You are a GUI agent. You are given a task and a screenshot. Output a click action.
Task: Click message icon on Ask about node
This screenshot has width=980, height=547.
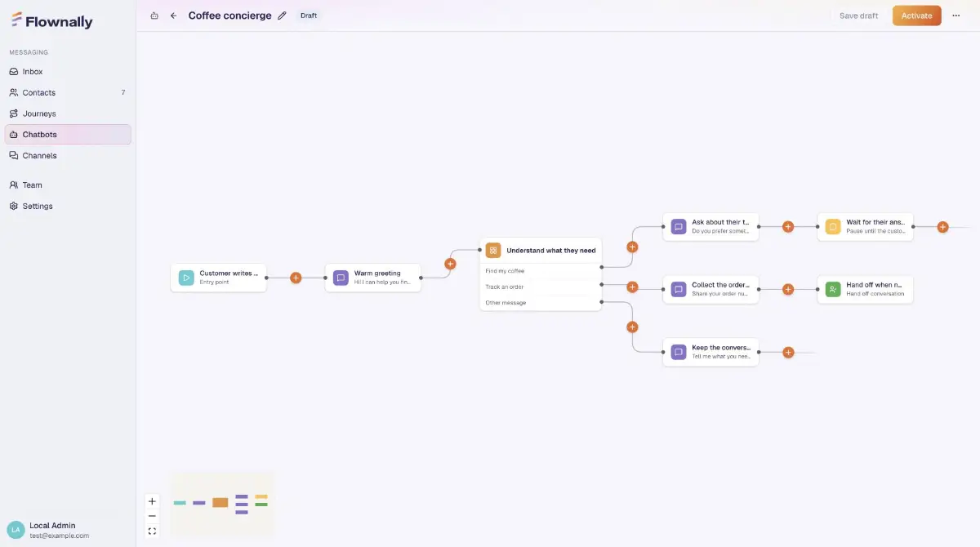[x=678, y=227]
